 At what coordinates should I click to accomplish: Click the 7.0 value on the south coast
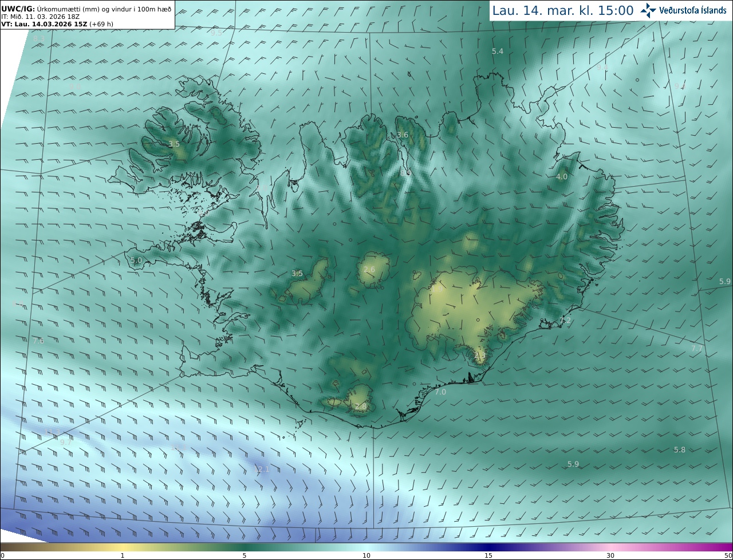coord(440,392)
